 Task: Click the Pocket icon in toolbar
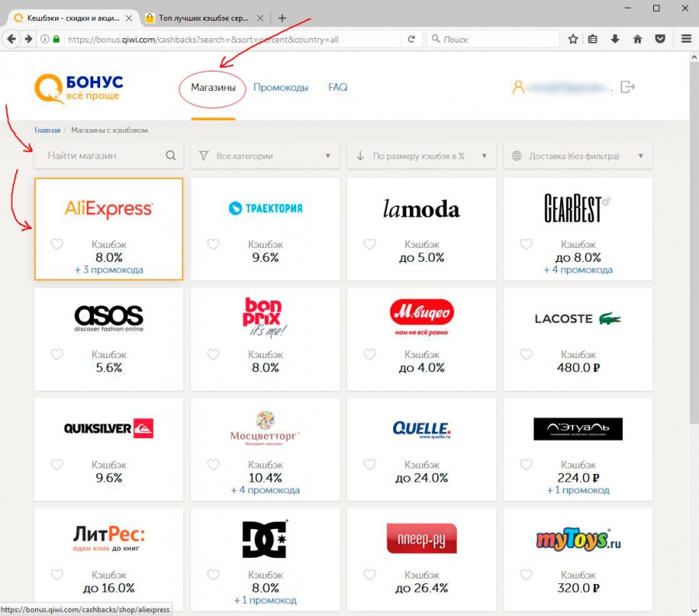coord(660,39)
